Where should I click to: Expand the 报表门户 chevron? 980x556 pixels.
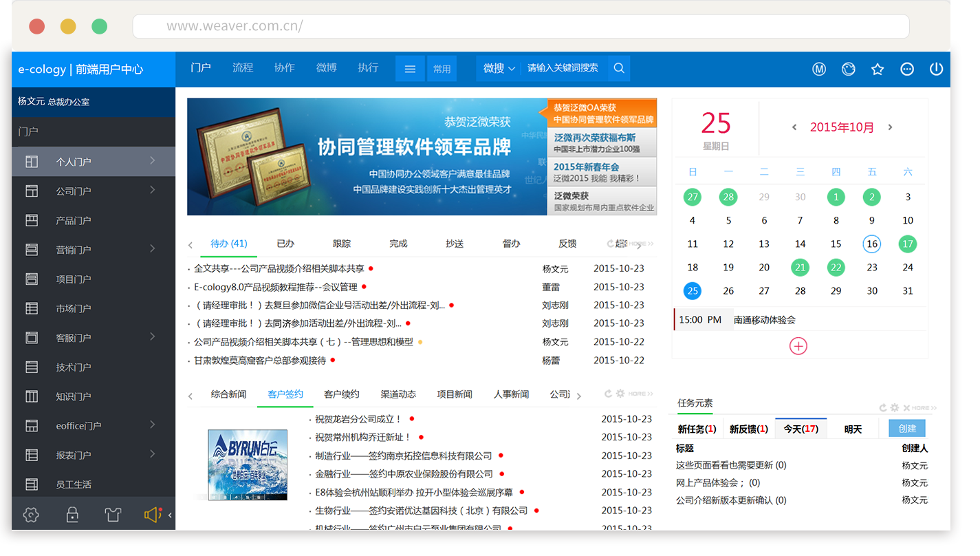tap(152, 454)
